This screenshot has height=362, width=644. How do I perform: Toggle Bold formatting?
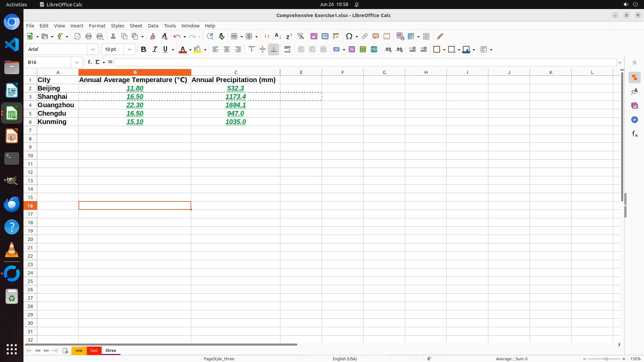coord(144,50)
